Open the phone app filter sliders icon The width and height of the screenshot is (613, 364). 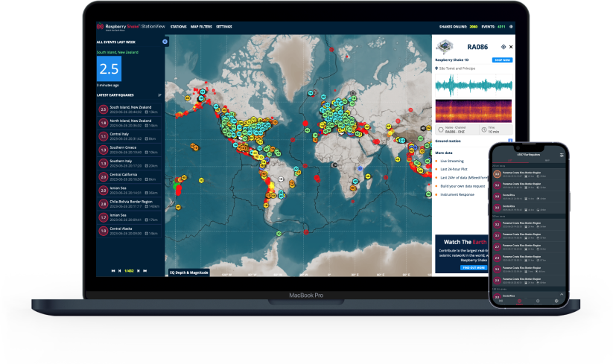pos(562,155)
